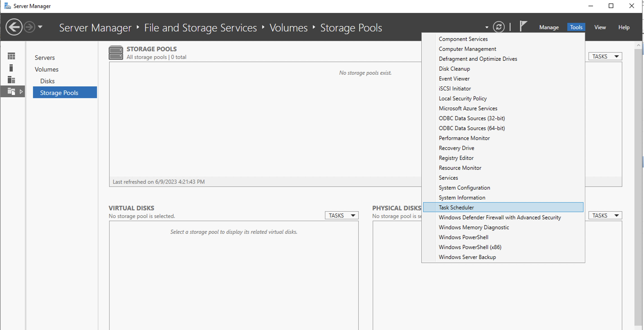Open navigation history dropdown arrow
The width and height of the screenshot is (644, 330).
point(40,27)
